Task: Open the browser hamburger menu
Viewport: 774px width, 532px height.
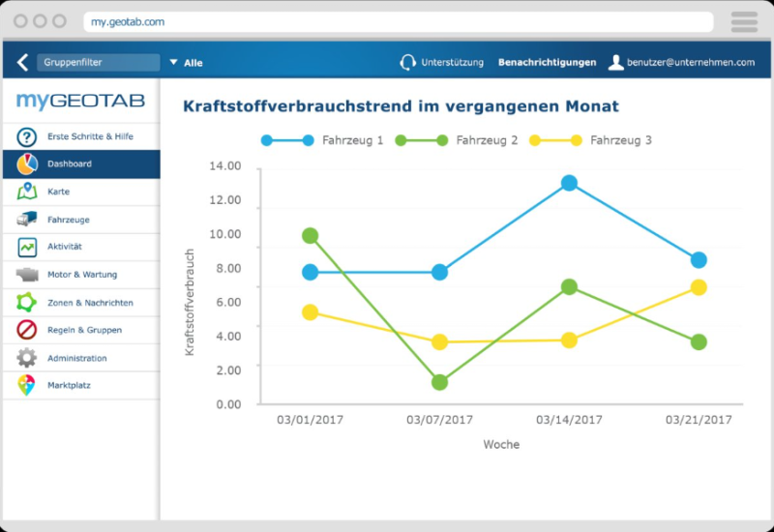Action: click(x=744, y=21)
